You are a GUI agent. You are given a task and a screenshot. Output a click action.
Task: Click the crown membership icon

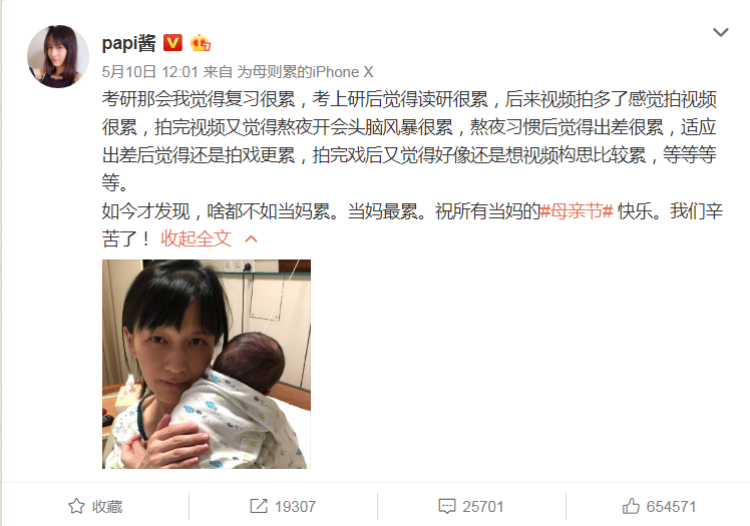tap(200, 43)
